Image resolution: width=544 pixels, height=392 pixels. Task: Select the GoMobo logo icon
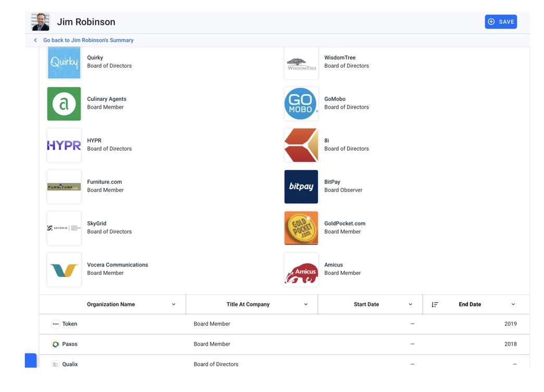point(301,104)
